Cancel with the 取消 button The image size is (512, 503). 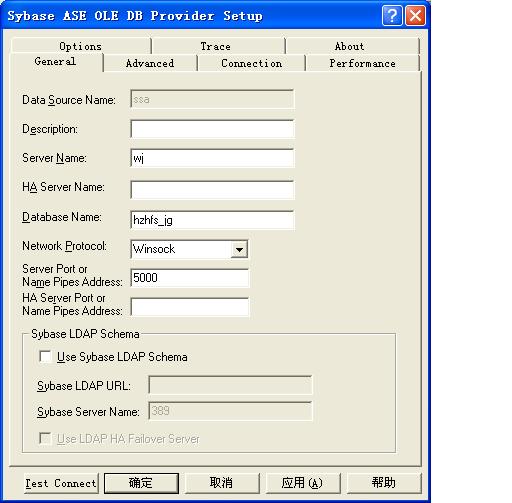tap(222, 483)
